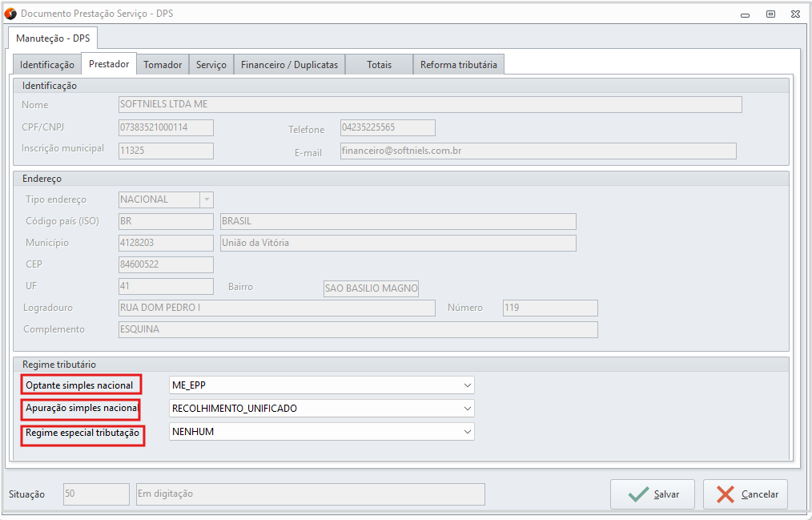Click the Nome field with SOFTNIELS LTDA ME

click(x=430, y=105)
